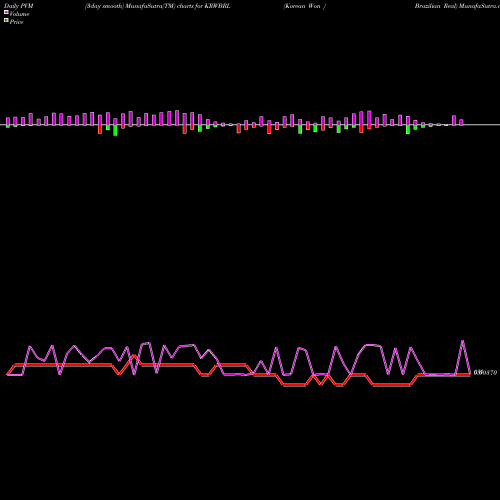The width and height of the screenshot is (500, 500).
Task: Click the Volume legend color swatch
Action: pyautogui.click(x=6, y=12)
